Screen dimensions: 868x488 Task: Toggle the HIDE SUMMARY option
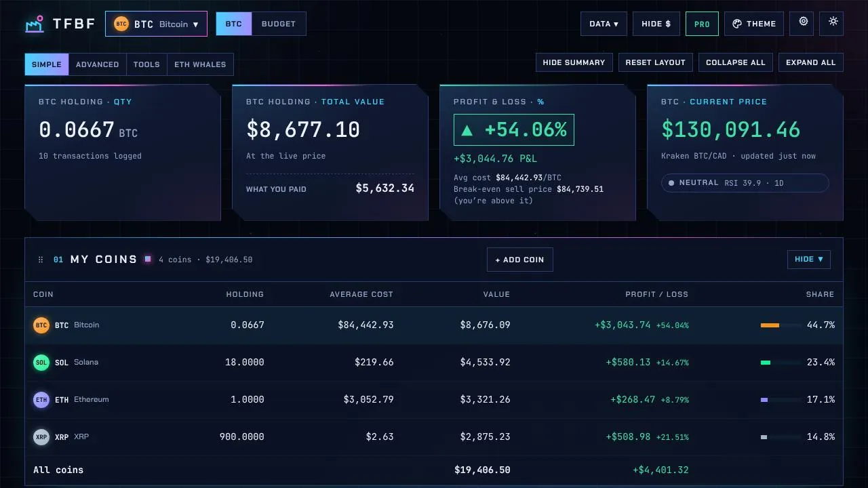(x=574, y=62)
